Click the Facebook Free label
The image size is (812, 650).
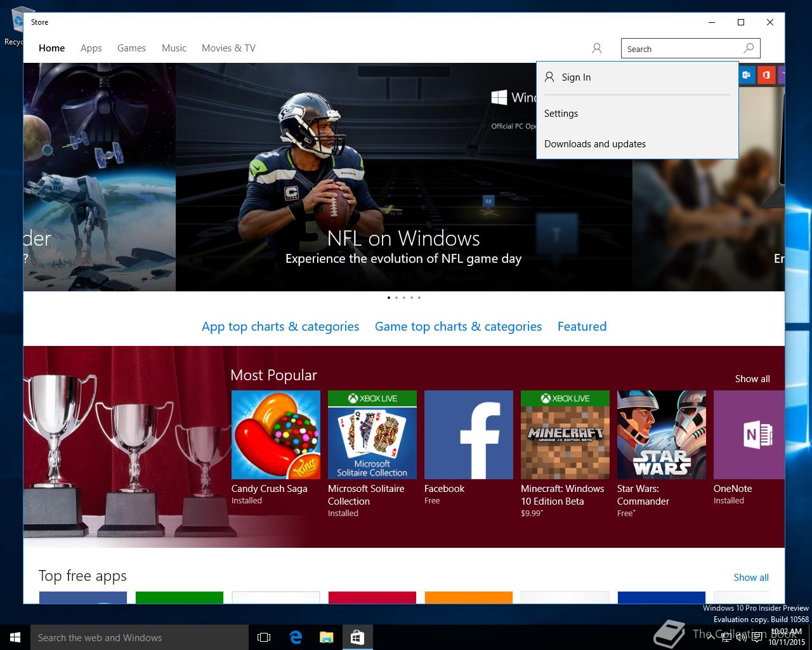[x=432, y=501]
